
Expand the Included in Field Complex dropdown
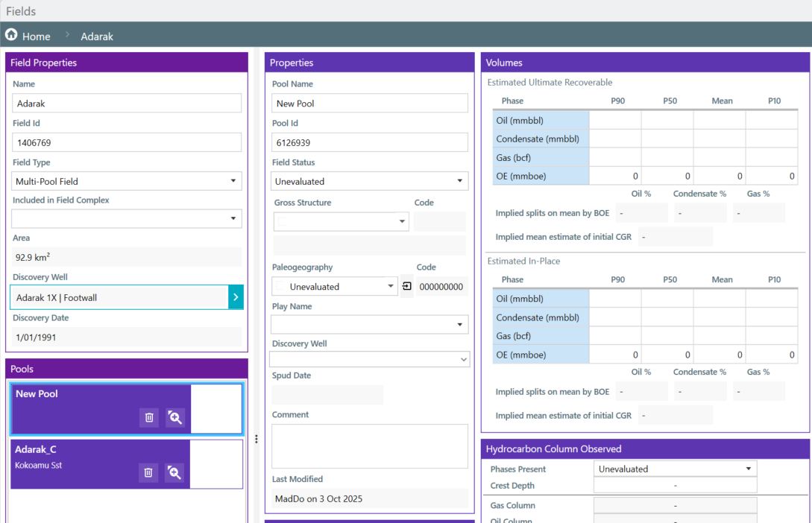tap(233, 218)
